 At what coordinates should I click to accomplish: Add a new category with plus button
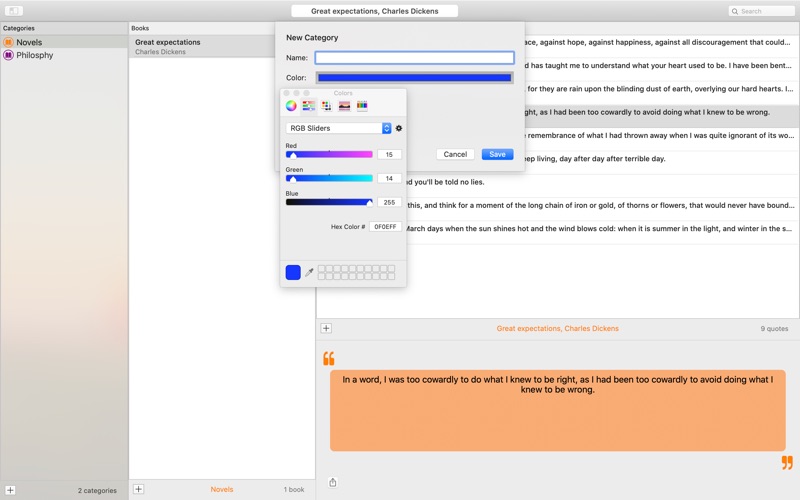point(11,490)
